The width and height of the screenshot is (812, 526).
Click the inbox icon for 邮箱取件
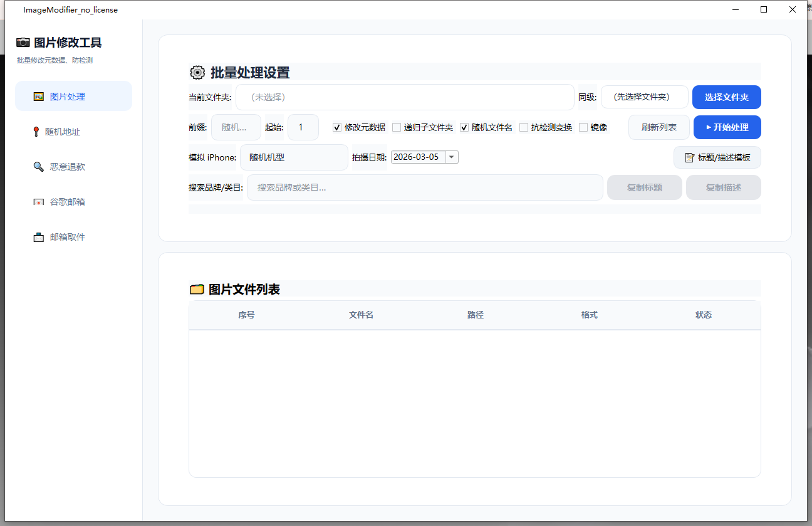[x=39, y=237]
